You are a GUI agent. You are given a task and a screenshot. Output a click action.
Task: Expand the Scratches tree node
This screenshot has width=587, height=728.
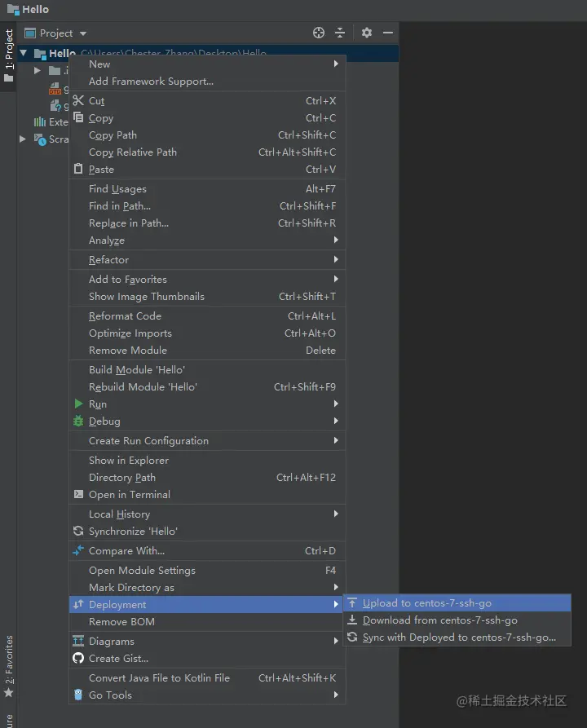click(x=22, y=139)
